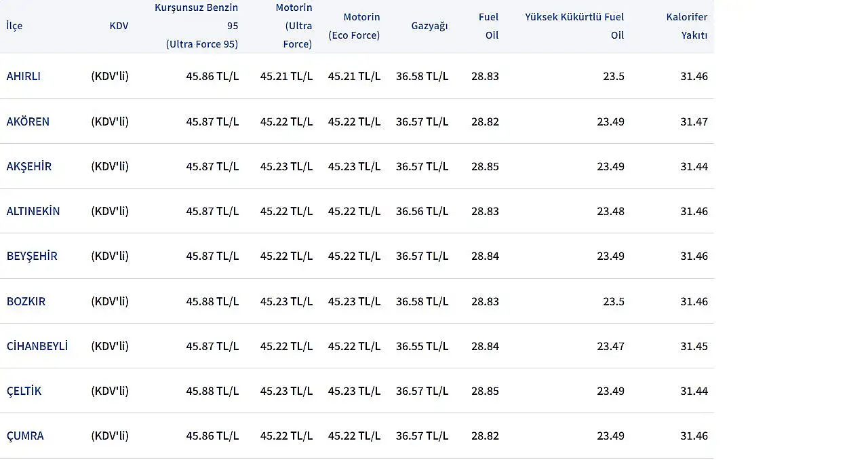Click CİHANBEYLİ's 36.55 TL/L Gazyağı price
Image resolution: width=868 pixels, height=460 pixels.
point(422,346)
